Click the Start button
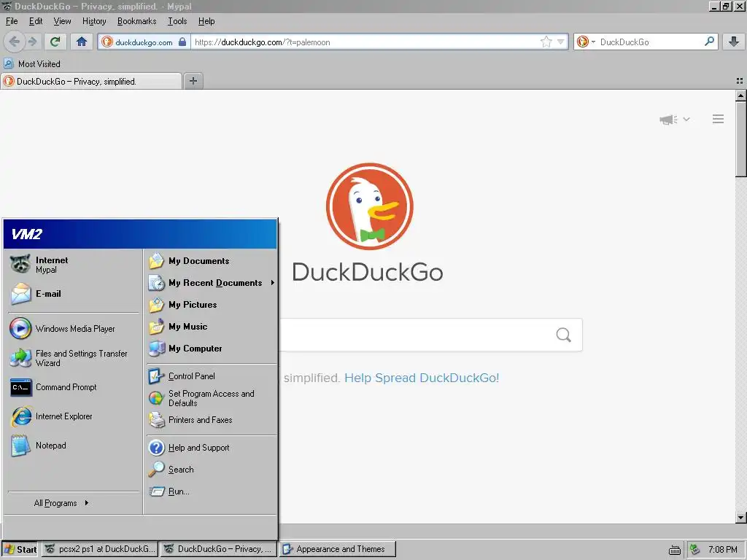This screenshot has height=560, width=747. tap(20, 549)
